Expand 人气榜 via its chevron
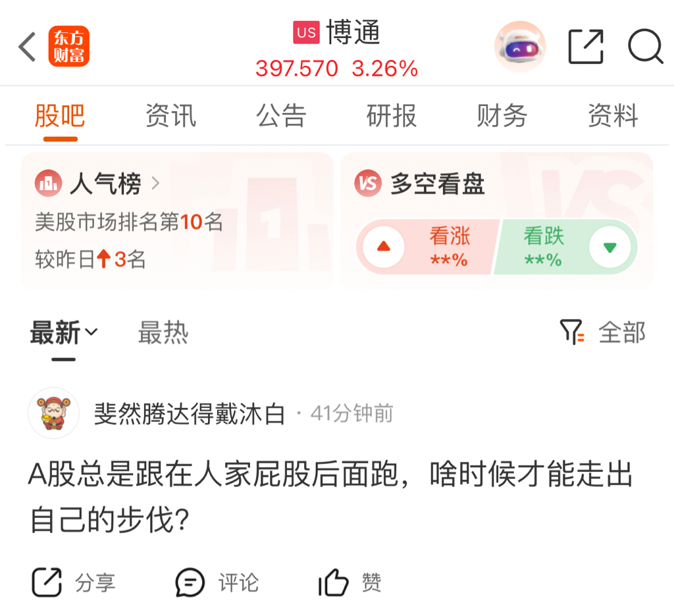Image resolution: width=674 pixels, height=616 pixels. click(x=155, y=184)
